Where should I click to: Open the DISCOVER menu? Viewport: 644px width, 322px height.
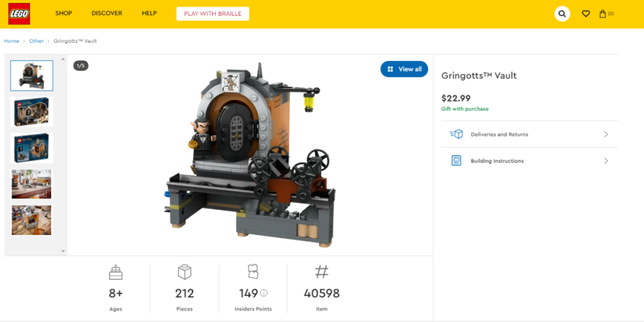click(x=107, y=13)
